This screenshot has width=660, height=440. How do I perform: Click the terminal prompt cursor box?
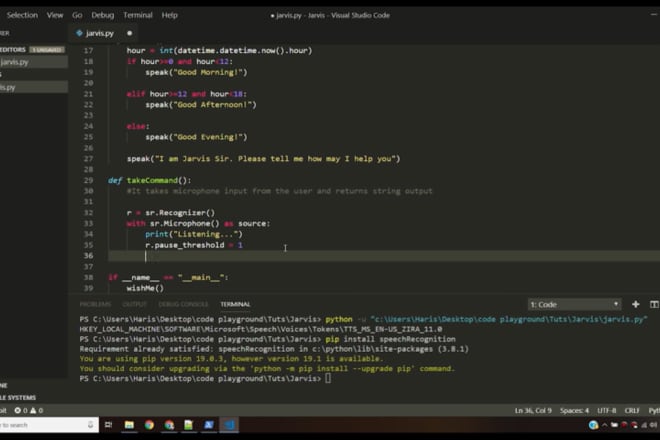pos(328,378)
